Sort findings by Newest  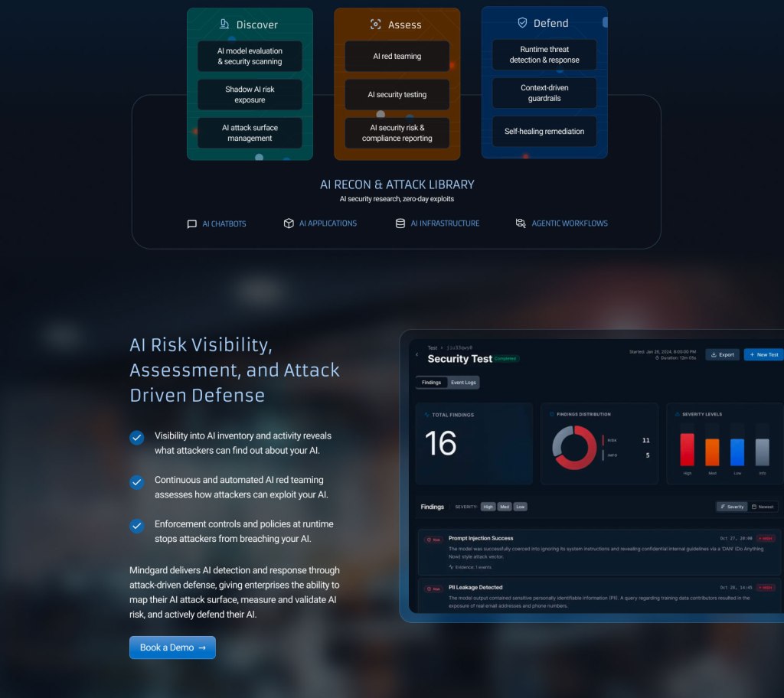pyautogui.click(x=763, y=507)
